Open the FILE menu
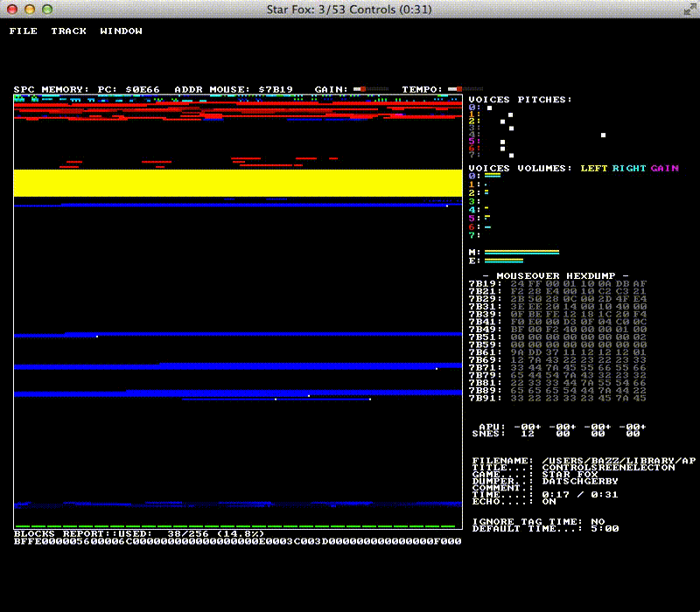 tap(23, 31)
